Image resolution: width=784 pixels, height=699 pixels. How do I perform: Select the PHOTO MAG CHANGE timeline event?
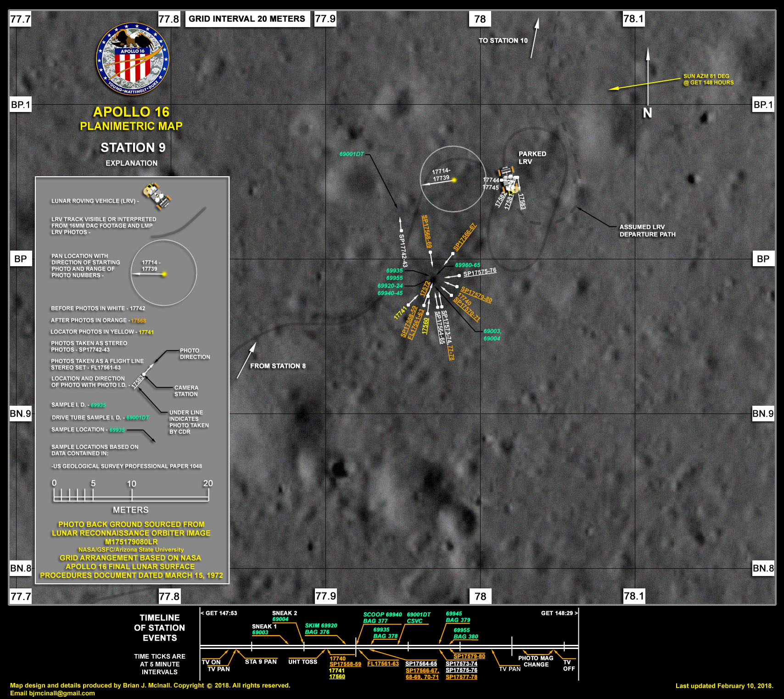pos(536,661)
